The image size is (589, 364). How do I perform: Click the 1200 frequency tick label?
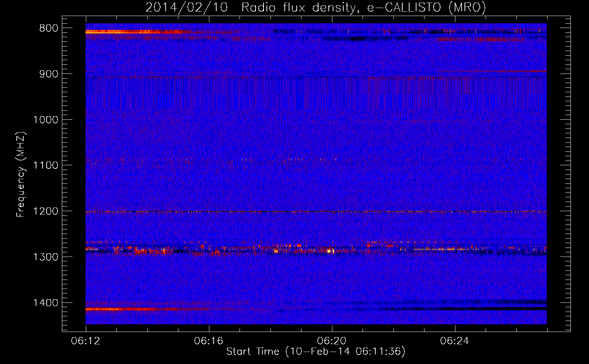(x=46, y=211)
